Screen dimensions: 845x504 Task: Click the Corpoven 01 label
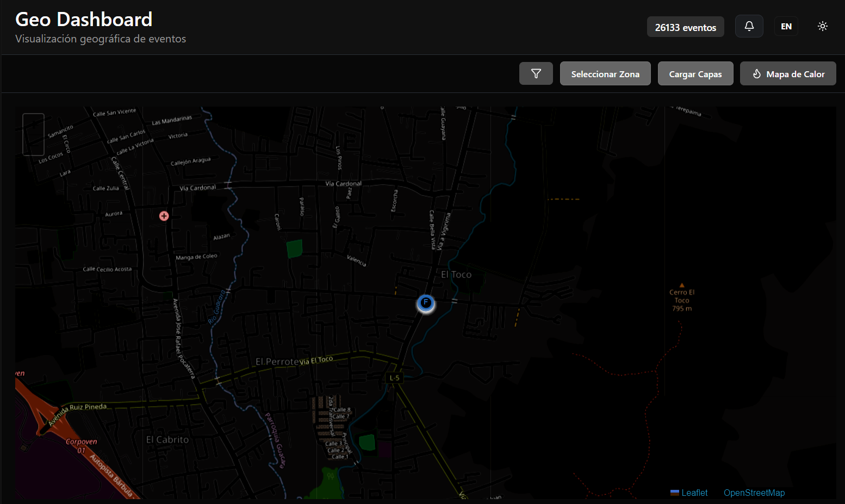tap(81, 446)
